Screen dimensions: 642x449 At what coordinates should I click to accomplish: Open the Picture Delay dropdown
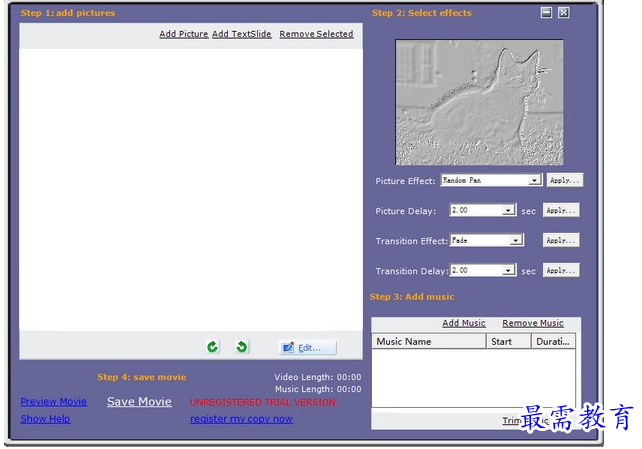508,210
